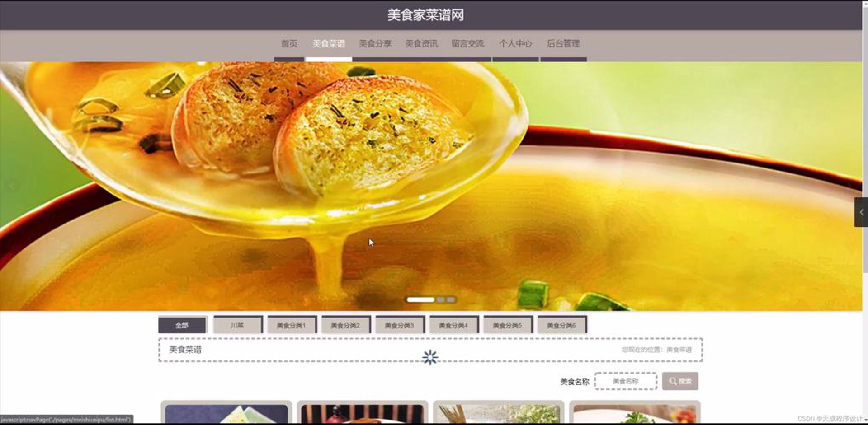Click the breadcrumb text 您现在的位置：美食菜谱
868x425 pixels.
click(656, 350)
